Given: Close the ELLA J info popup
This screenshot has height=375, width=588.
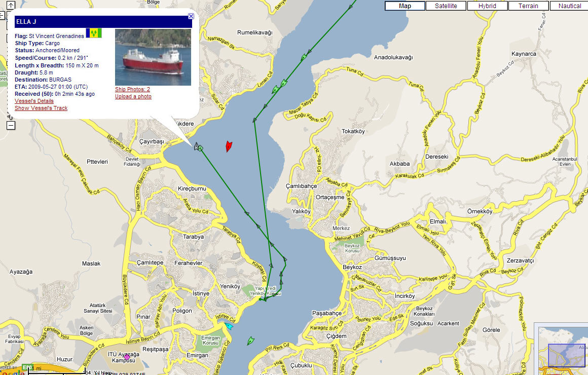Looking at the screenshot, I should 191,16.
